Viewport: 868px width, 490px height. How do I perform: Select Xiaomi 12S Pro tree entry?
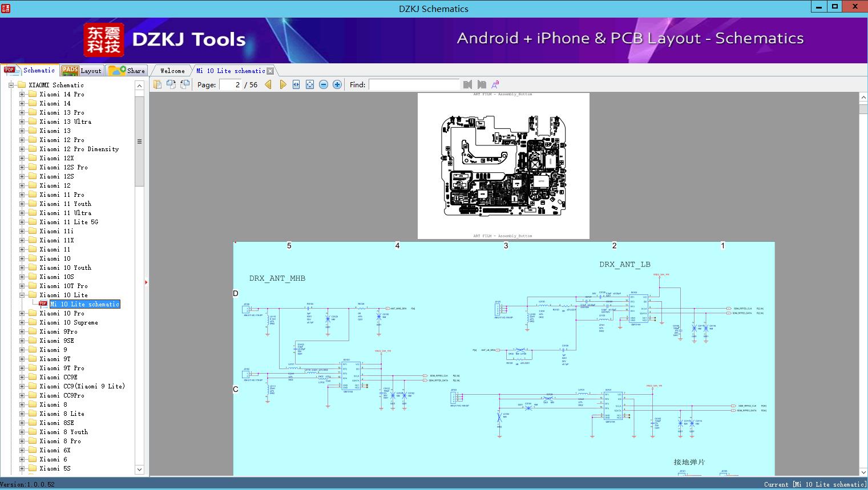pos(64,167)
